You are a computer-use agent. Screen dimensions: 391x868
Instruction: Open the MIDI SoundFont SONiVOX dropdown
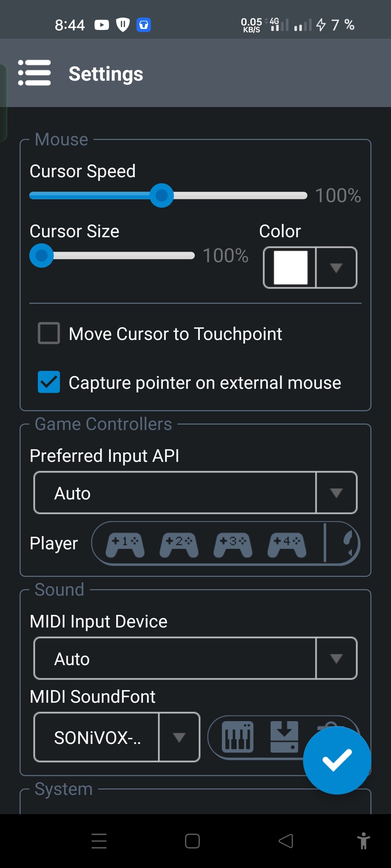click(x=117, y=737)
